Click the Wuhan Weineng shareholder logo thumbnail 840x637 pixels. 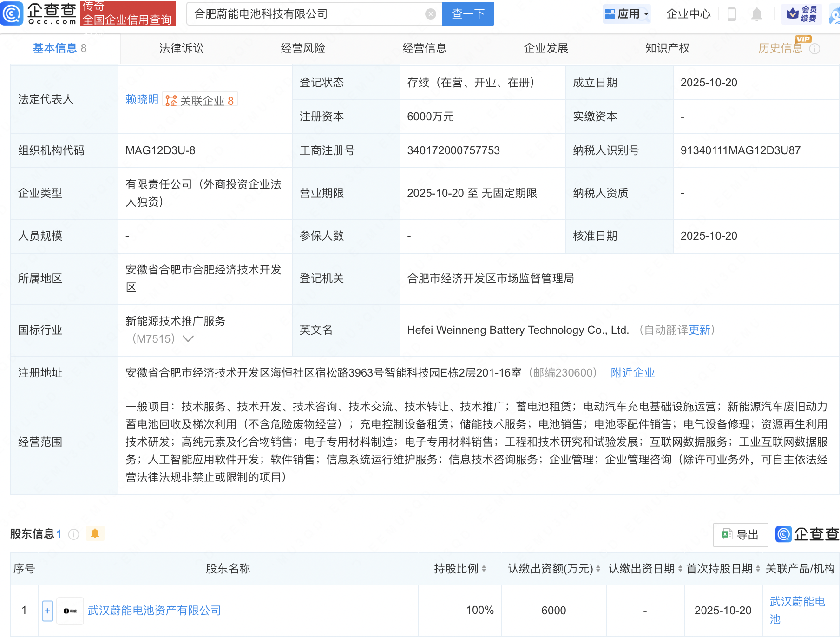click(x=70, y=611)
